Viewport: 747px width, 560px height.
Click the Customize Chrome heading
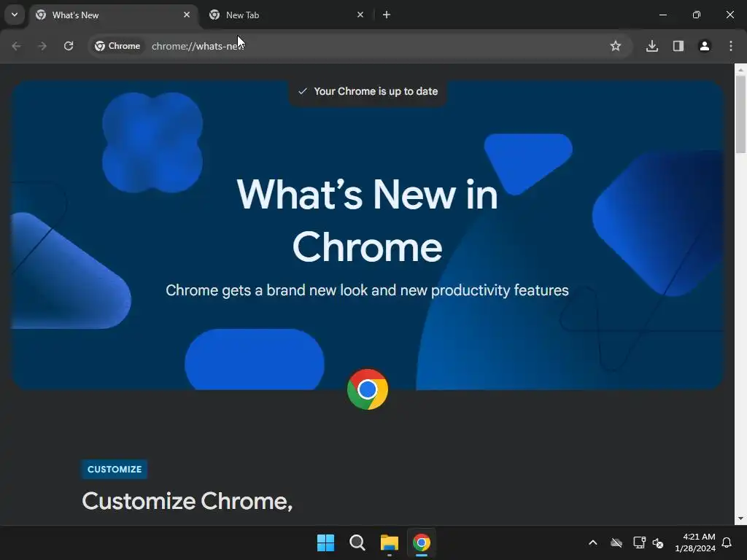pos(187,501)
